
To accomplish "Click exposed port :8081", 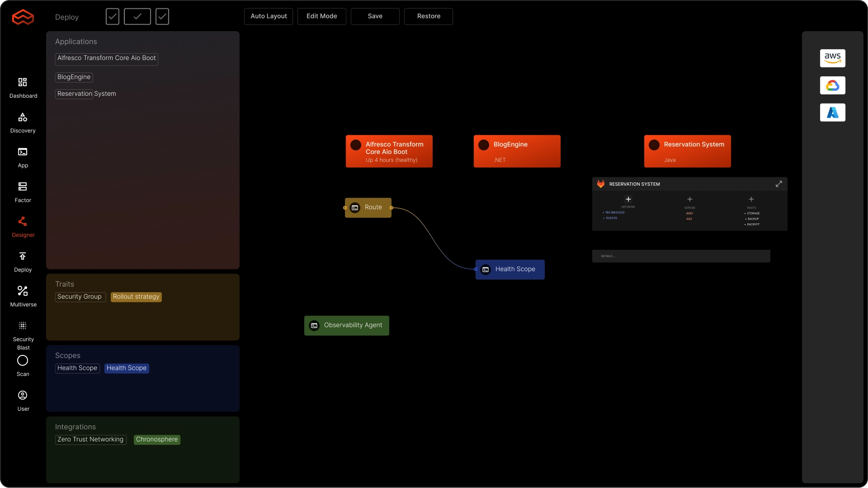I will (689, 214).
